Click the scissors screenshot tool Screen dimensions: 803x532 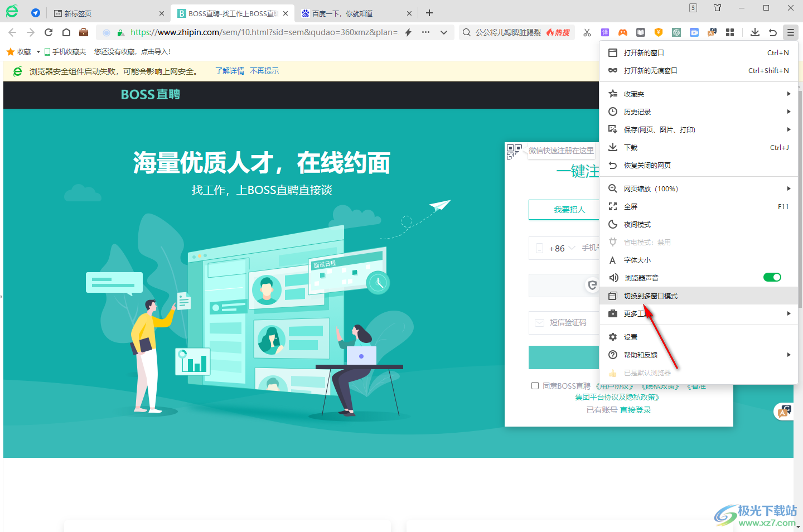click(x=587, y=32)
